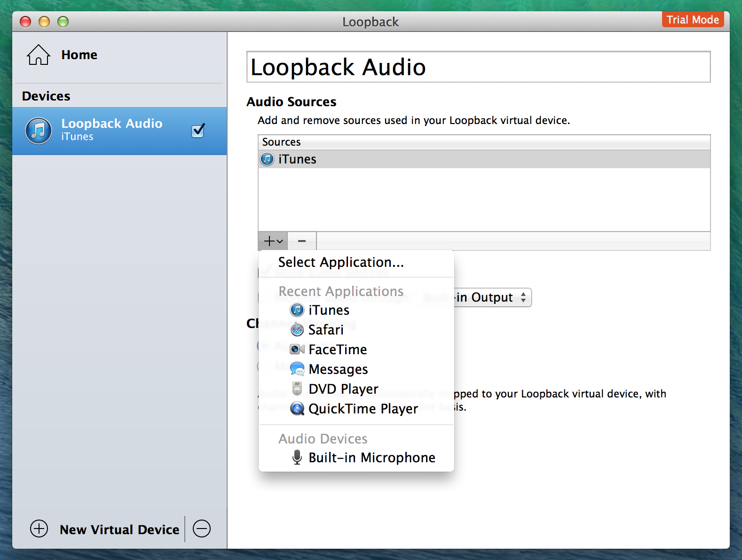
Task: Open the add source plus dropdown
Action: [273, 241]
